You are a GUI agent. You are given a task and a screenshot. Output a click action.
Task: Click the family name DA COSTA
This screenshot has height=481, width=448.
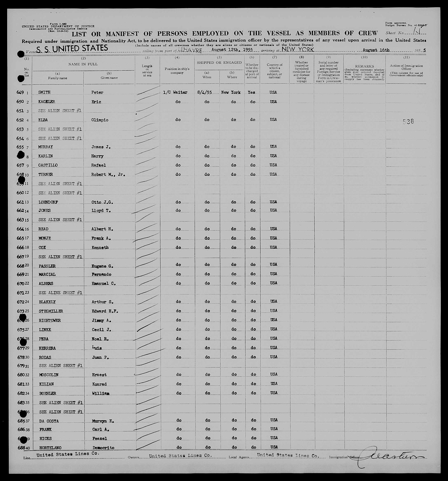pyautogui.click(x=49, y=421)
